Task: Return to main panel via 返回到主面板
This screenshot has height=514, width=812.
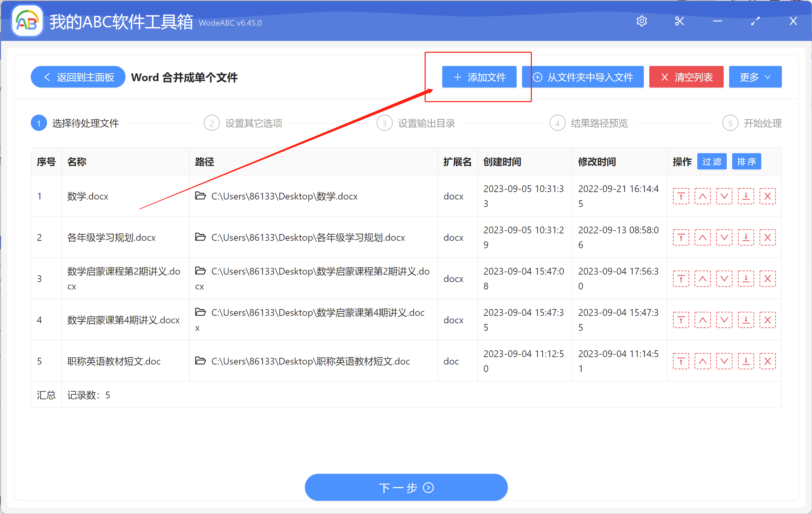Action: [78, 77]
